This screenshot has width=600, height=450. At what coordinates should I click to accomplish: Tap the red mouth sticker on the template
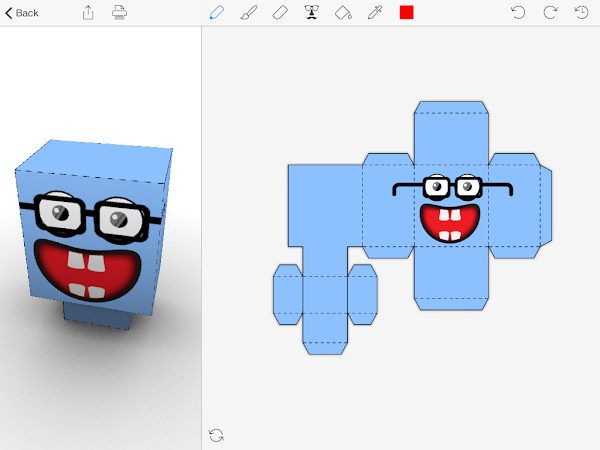click(x=450, y=223)
